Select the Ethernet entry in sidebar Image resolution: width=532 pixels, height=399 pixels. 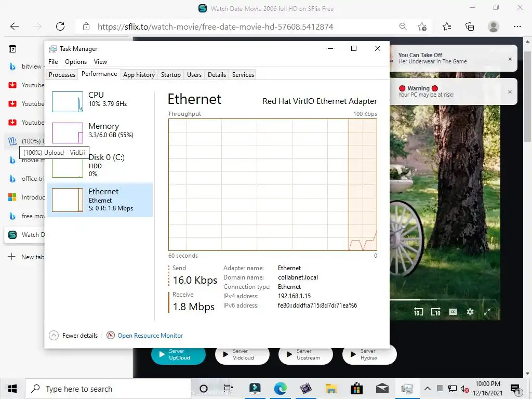point(100,200)
